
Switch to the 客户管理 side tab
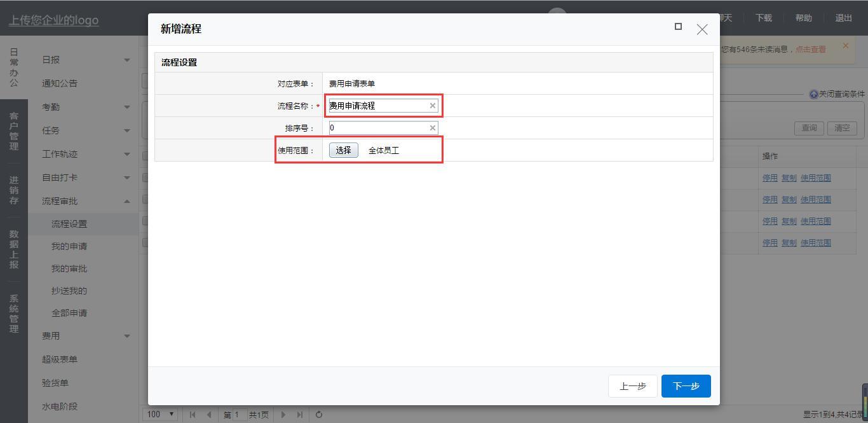click(x=14, y=131)
